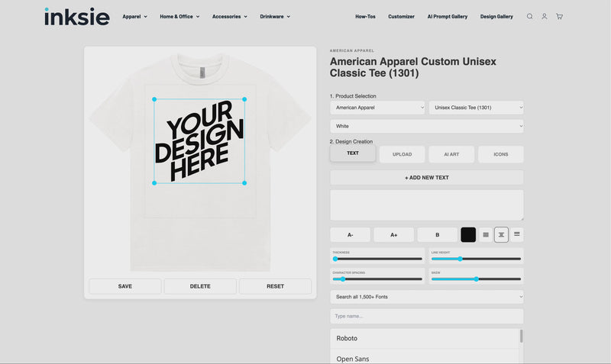Decrease font size with A- button

350,234
